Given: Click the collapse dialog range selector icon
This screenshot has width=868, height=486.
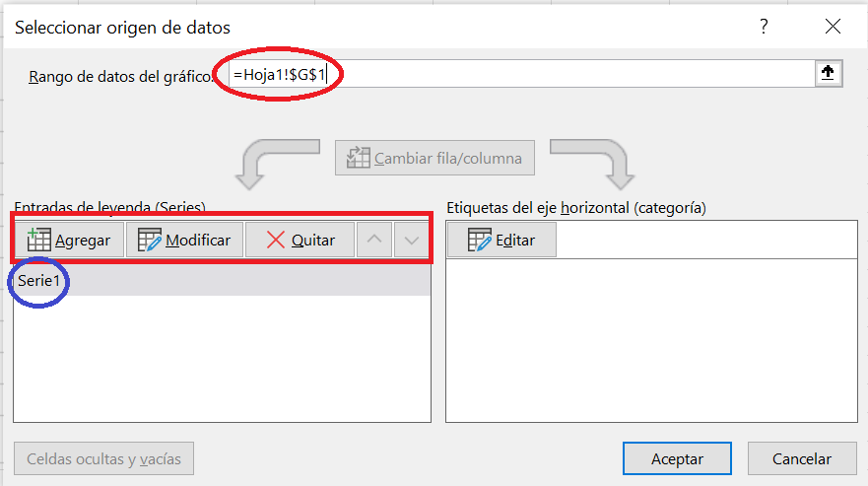Looking at the screenshot, I should [x=831, y=74].
